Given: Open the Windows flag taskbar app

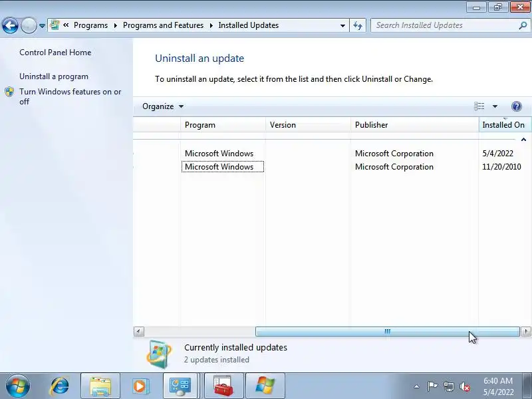Looking at the screenshot, I should 265,386.
